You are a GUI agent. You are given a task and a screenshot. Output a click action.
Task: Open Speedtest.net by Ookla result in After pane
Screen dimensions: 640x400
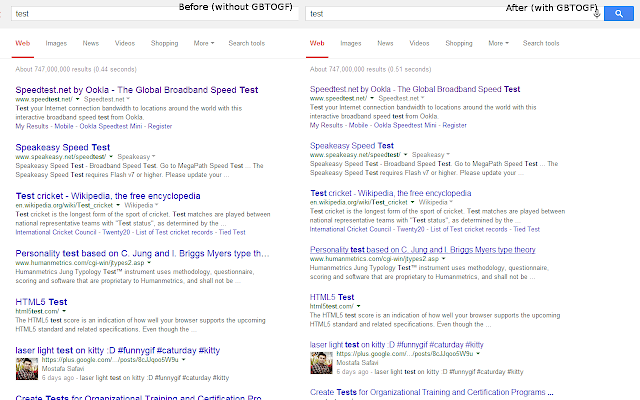click(x=415, y=89)
